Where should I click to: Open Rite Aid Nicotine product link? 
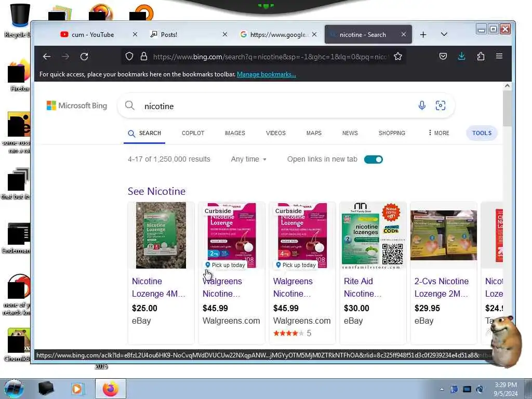(363, 287)
